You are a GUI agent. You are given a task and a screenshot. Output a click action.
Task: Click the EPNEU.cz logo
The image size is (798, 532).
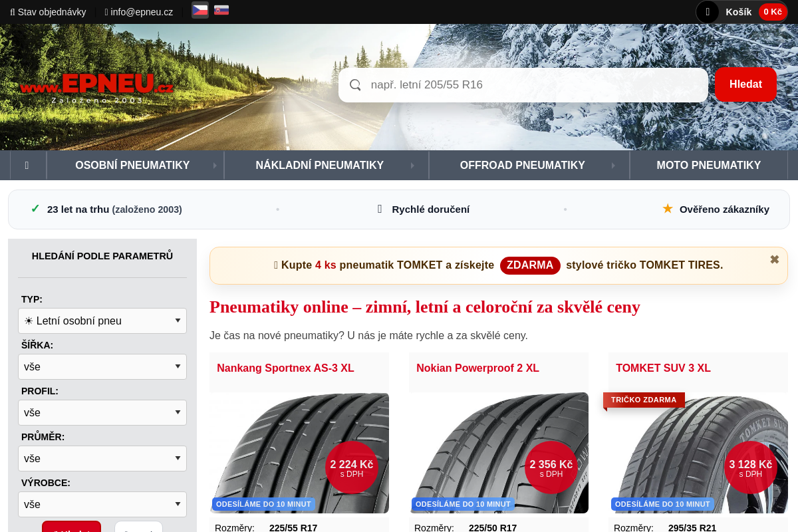96,88
